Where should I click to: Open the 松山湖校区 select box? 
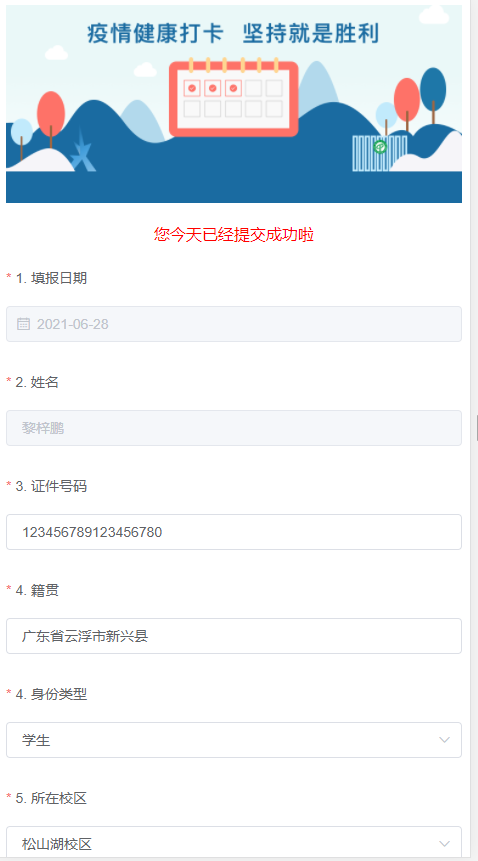pyautogui.click(x=234, y=843)
